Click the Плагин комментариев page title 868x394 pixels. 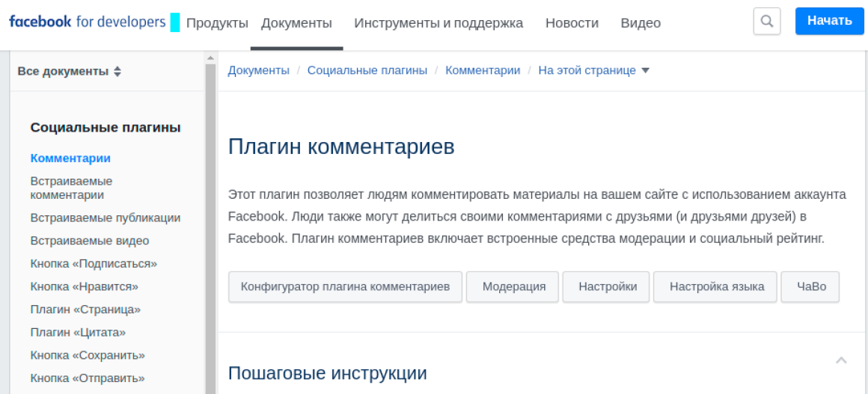coord(341,147)
